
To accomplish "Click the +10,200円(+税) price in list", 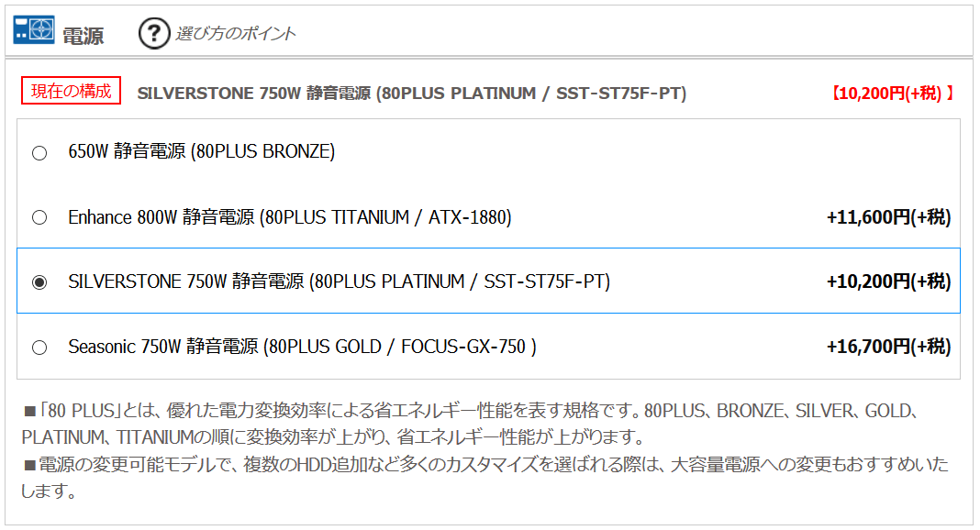I will pos(888,282).
